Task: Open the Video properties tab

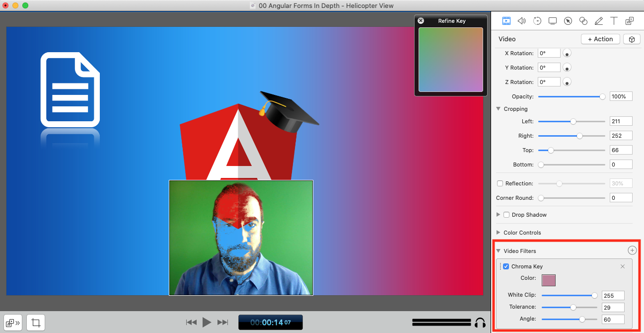Action: [506, 21]
